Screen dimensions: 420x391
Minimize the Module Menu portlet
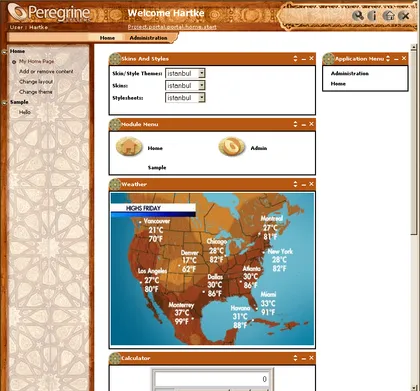(304, 124)
